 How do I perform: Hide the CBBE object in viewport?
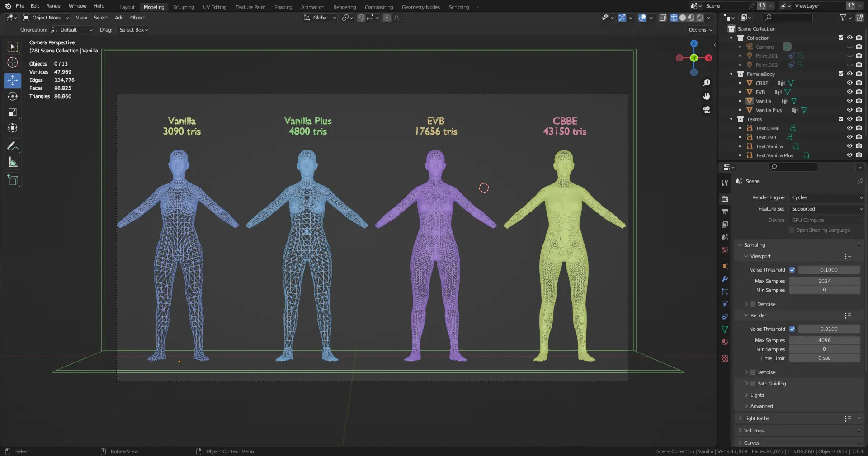[x=849, y=83]
